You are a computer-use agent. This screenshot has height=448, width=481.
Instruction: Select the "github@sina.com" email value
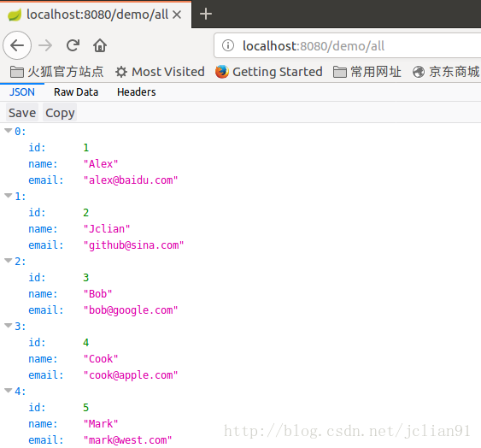[133, 245]
